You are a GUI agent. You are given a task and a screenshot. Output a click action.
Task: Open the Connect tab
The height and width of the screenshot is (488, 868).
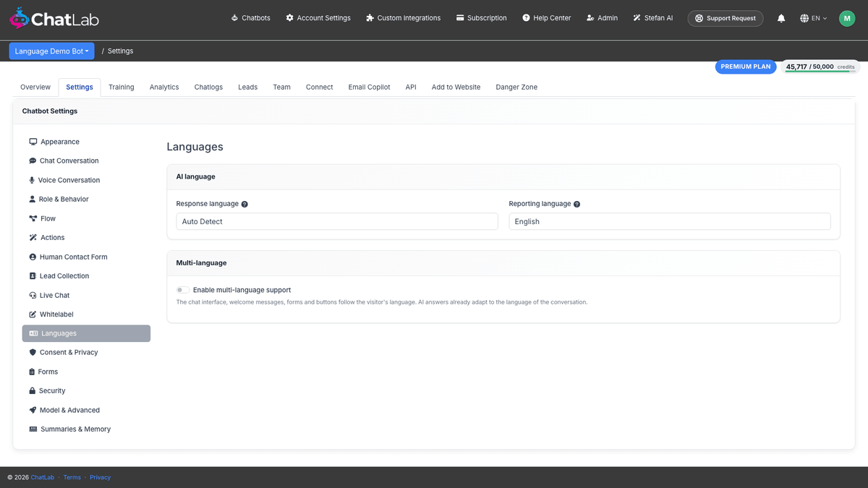pos(320,87)
